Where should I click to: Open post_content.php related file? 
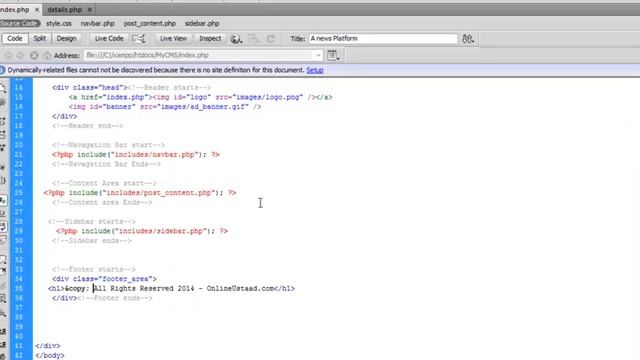(149, 24)
